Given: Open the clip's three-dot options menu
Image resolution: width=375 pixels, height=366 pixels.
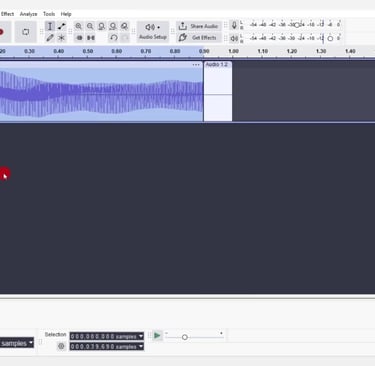Looking at the screenshot, I should (x=196, y=65).
